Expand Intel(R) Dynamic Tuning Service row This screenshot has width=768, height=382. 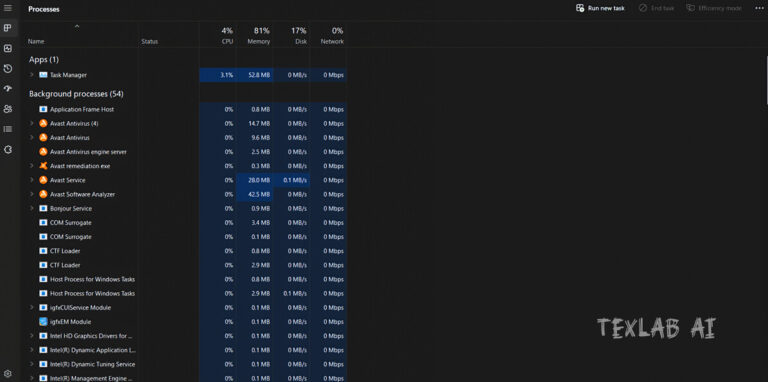pyautogui.click(x=31, y=364)
